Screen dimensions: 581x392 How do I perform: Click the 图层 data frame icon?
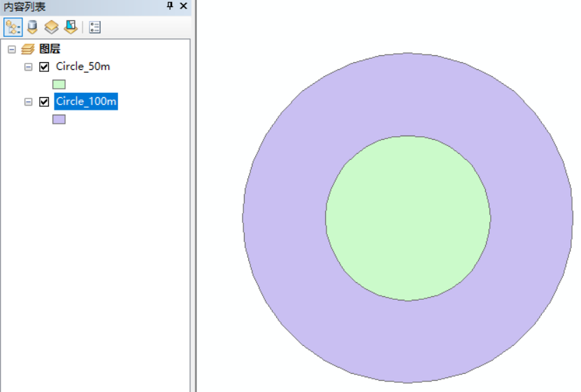28,49
